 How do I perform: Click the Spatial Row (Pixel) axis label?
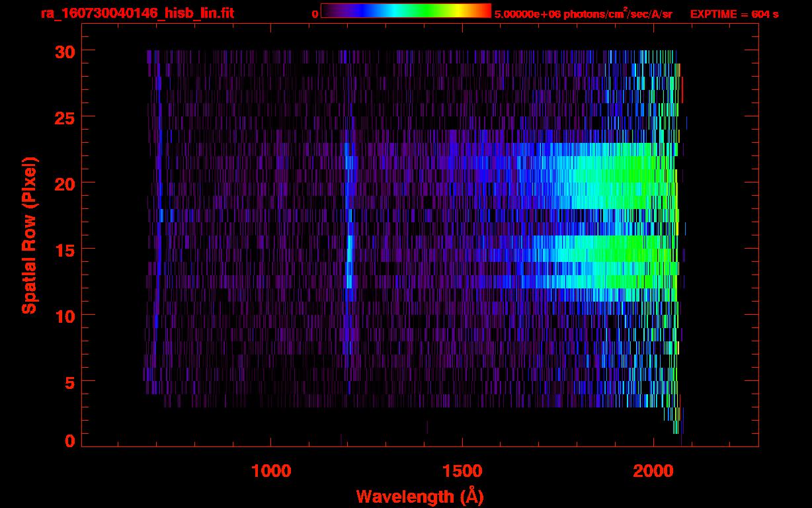coord(28,235)
